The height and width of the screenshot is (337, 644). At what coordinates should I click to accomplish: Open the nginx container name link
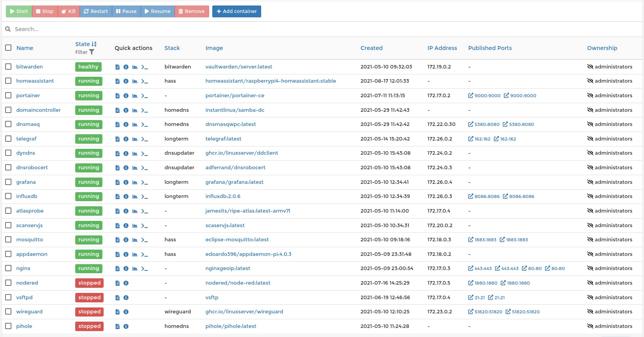pyautogui.click(x=23, y=268)
